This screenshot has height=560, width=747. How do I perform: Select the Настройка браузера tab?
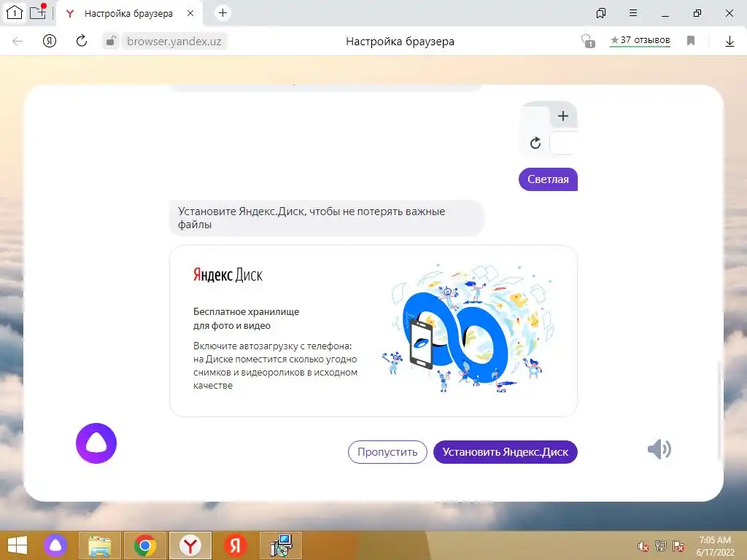128,13
